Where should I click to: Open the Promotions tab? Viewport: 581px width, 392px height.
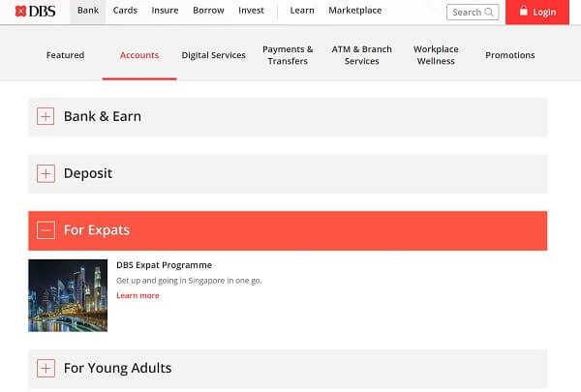pyautogui.click(x=510, y=55)
